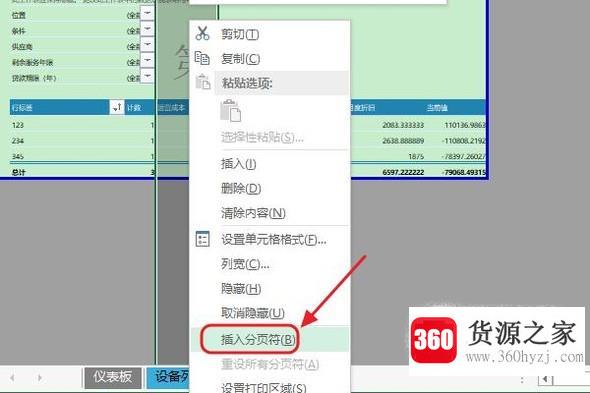Click the next sheet navigation arrow

40,378
